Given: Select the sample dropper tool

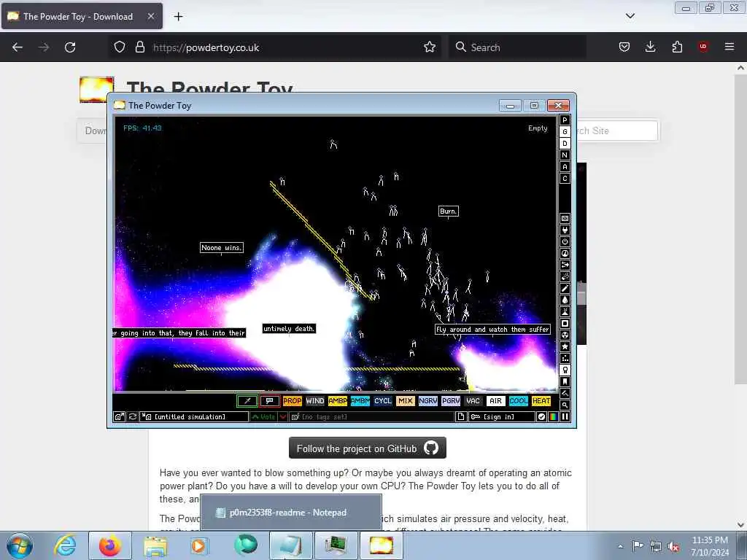Looking at the screenshot, I should point(247,401).
